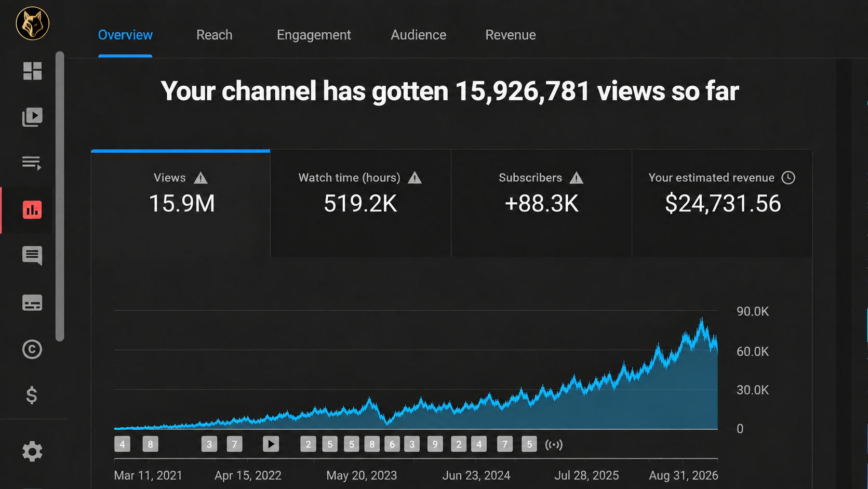Screen dimensions: 868x489
Task: Open the Engagement tab
Action: [314, 35]
